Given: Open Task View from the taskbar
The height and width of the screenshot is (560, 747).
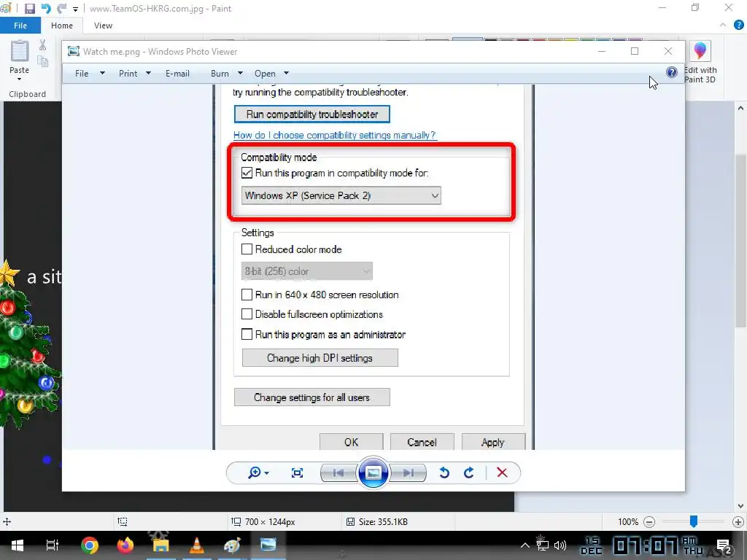Looking at the screenshot, I should tap(52, 545).
